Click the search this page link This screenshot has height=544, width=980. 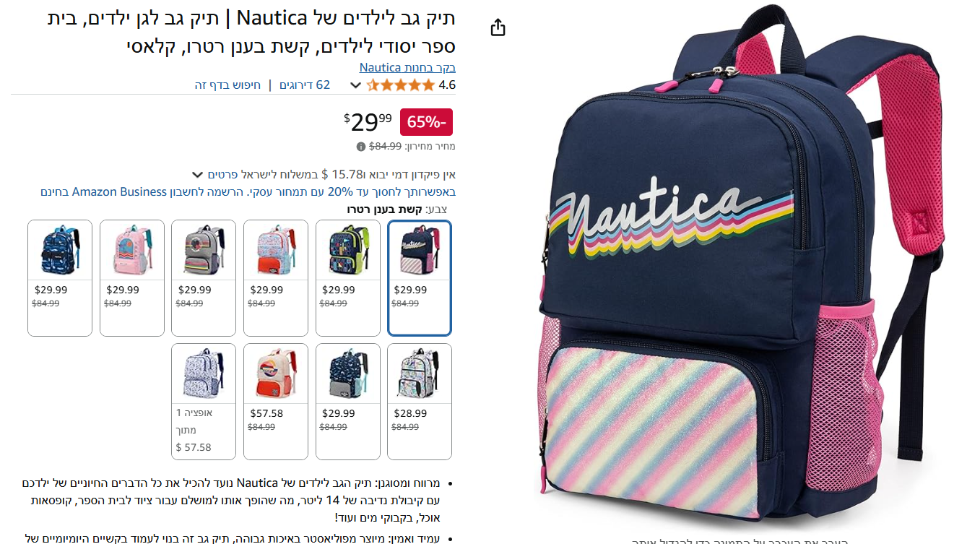pos(227,85)
